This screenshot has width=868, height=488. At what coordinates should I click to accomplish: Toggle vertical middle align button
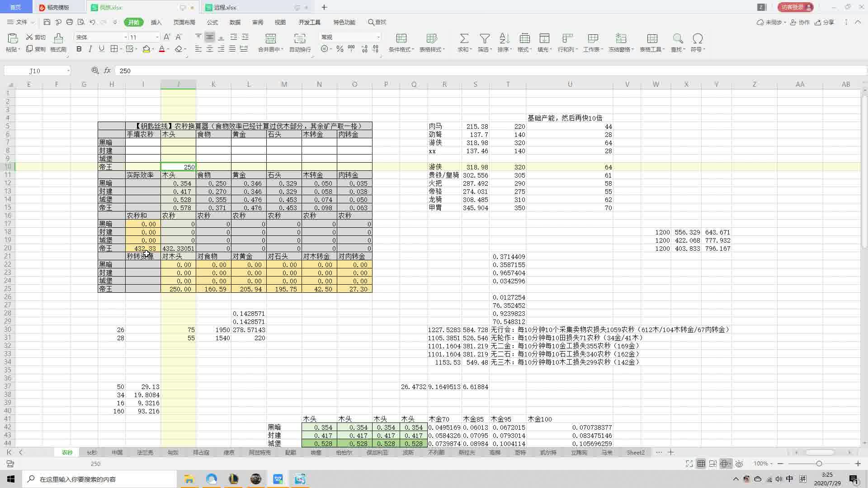coord(210,37)
